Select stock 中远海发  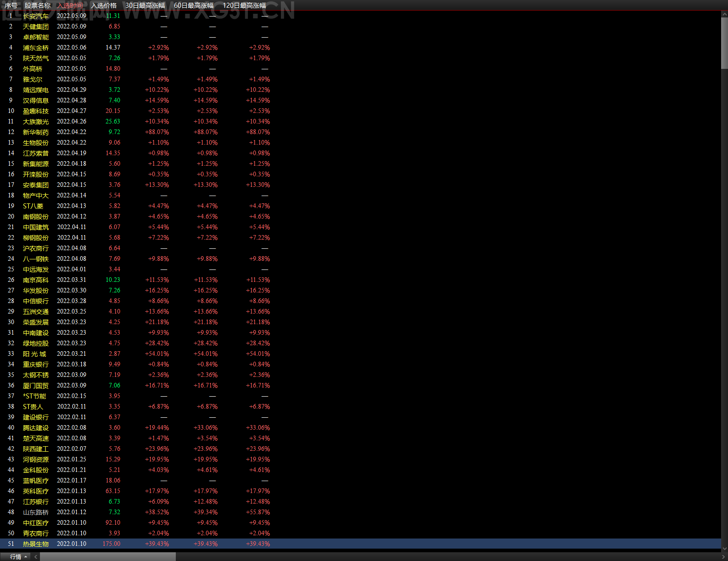coord(36,269)
